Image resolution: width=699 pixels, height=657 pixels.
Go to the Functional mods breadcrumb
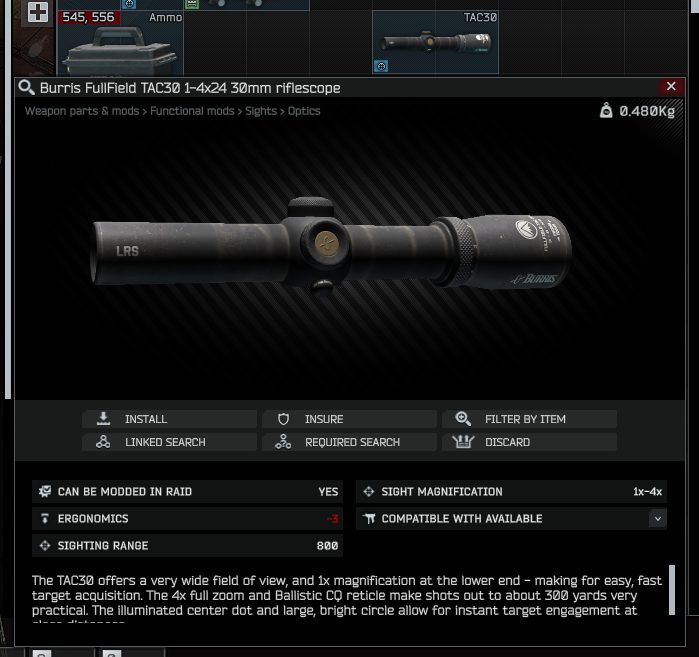192,111
